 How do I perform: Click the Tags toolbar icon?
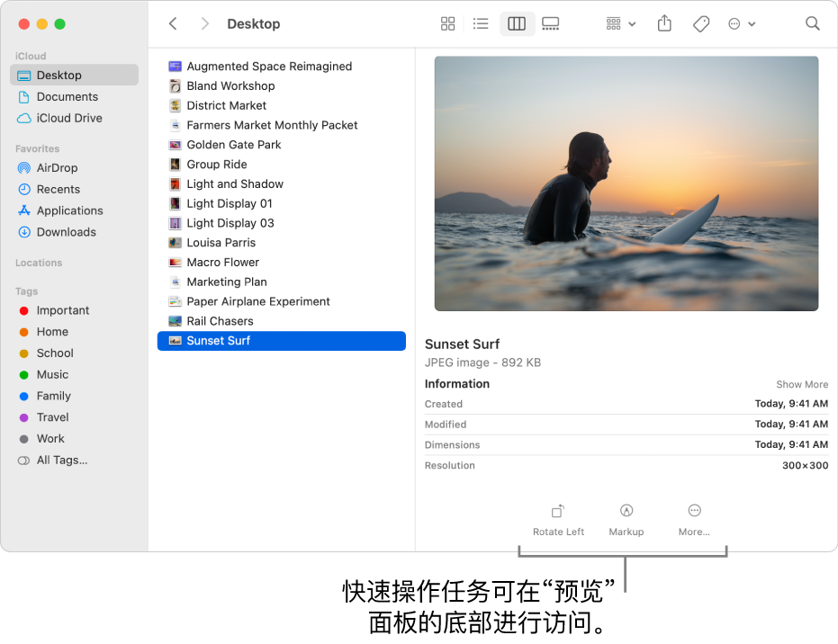tap(700, 23)
